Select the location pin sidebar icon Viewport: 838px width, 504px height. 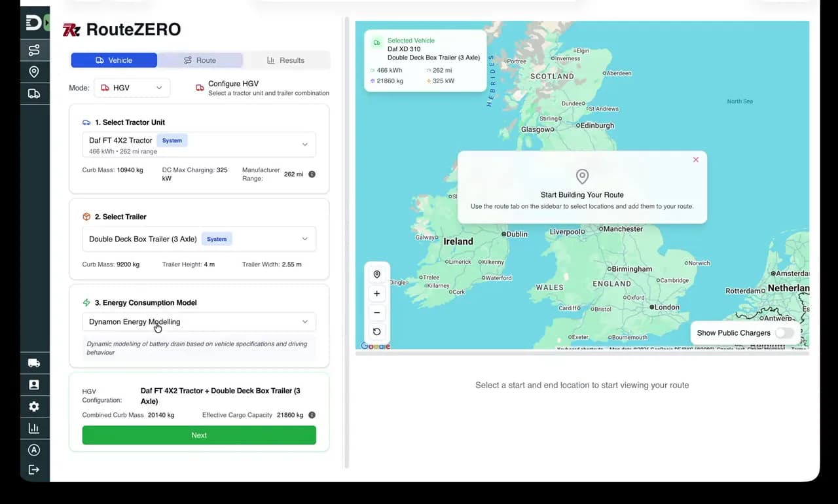[x=34, y=72]
